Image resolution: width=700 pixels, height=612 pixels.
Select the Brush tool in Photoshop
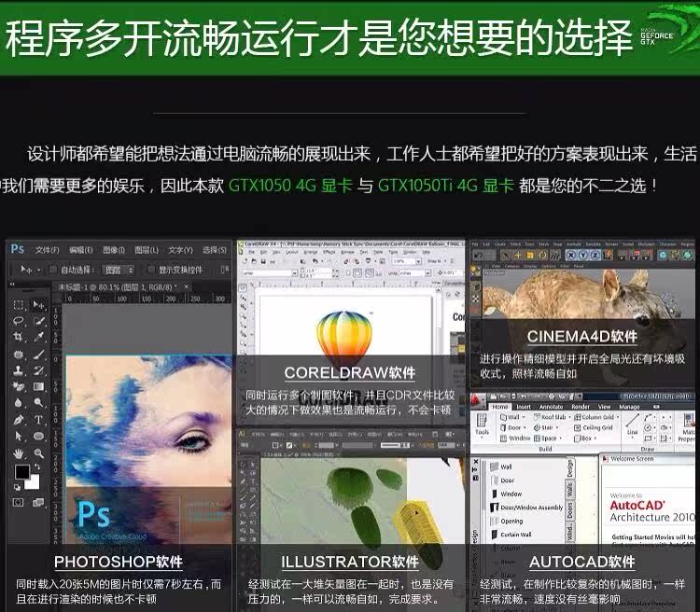39,355
